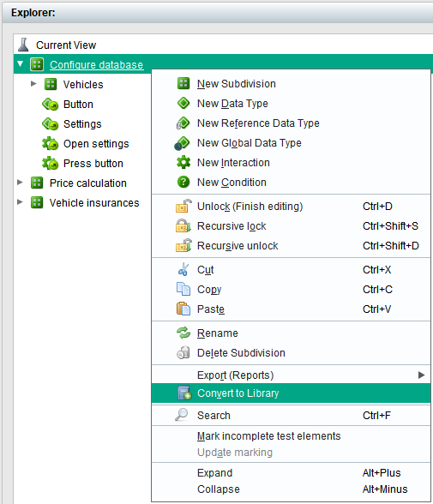Viewport: 433px width, 504px height.
Task: Click the Cut scissors icon
Action: pyautogui.click(x=183, y=269)
